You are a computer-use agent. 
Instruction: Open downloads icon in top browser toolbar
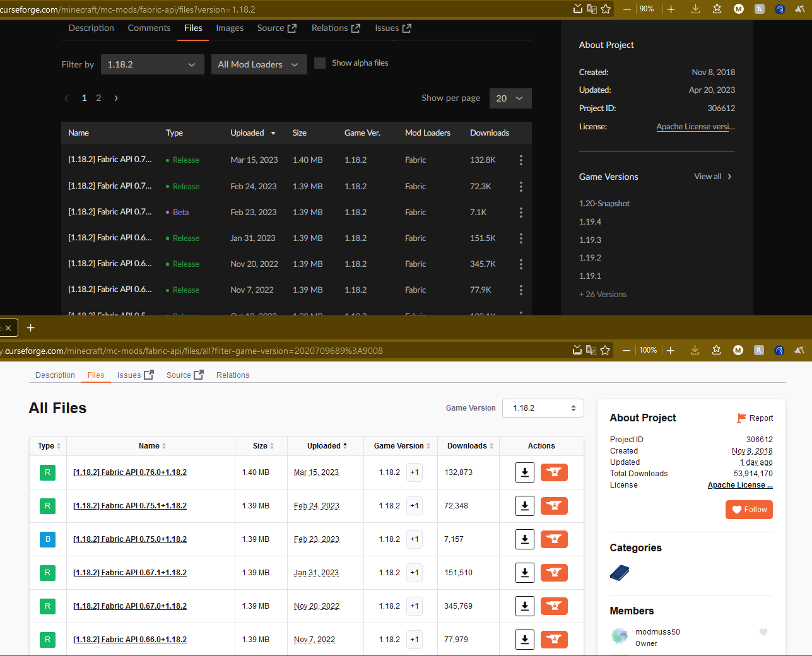695,9
